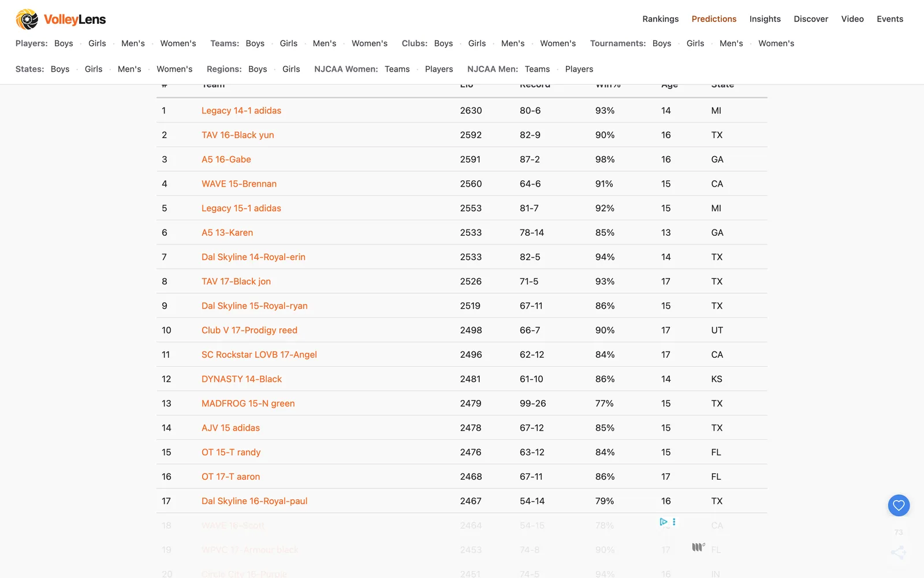924x578 pixels.
Task: Visit the TAV 17-Black jon link
Action: 236,281
